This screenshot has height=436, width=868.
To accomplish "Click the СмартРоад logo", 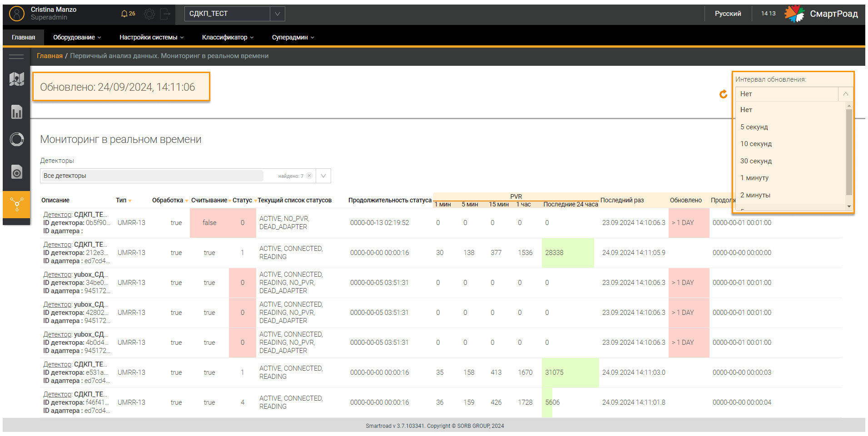I will pyautogui.click(x=821, y=14).
